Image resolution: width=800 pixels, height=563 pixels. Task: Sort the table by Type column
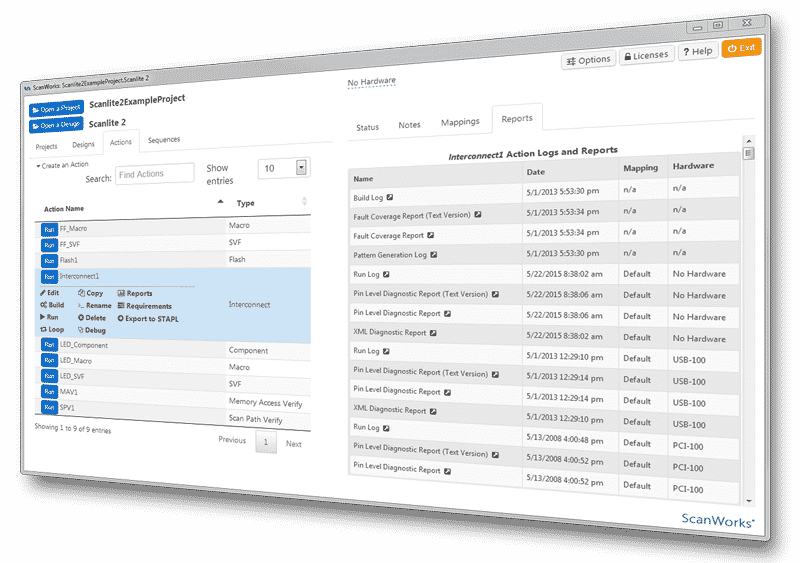pyautogui.click(x=304, y=203)
